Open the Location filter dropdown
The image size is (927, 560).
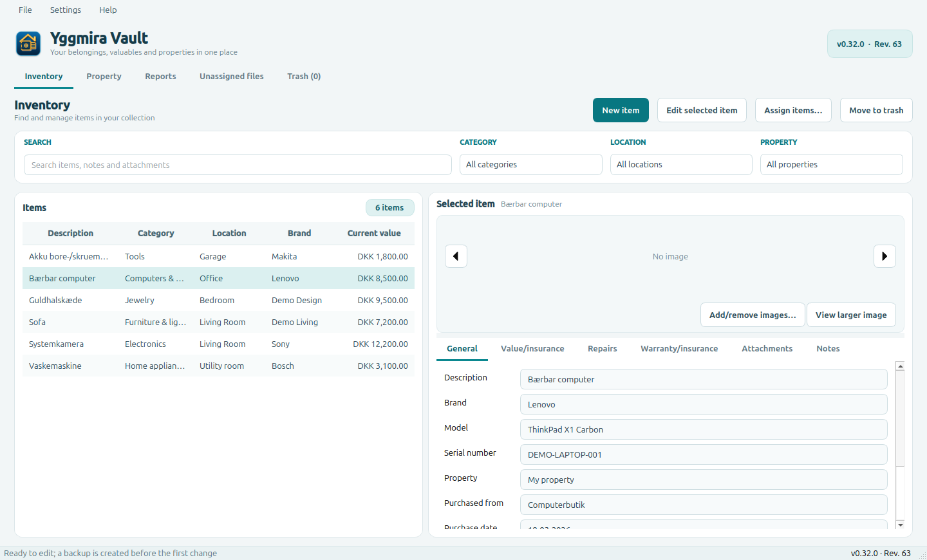(x=681, y=164)
